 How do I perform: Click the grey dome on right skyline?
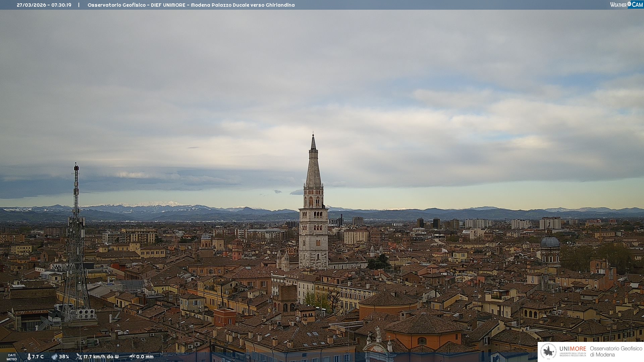coord(550,242)
